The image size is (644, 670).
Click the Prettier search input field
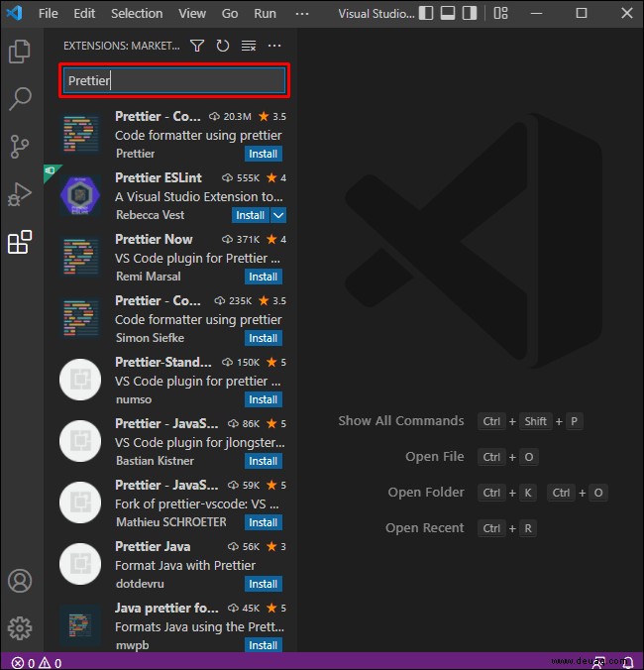click(x=174, y=80)
